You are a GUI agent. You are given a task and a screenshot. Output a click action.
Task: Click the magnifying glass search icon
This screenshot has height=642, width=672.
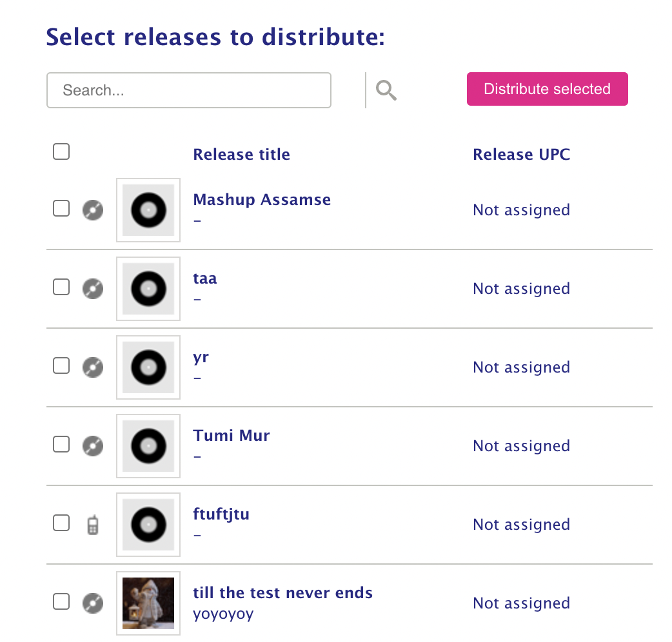tap(386, 90)
